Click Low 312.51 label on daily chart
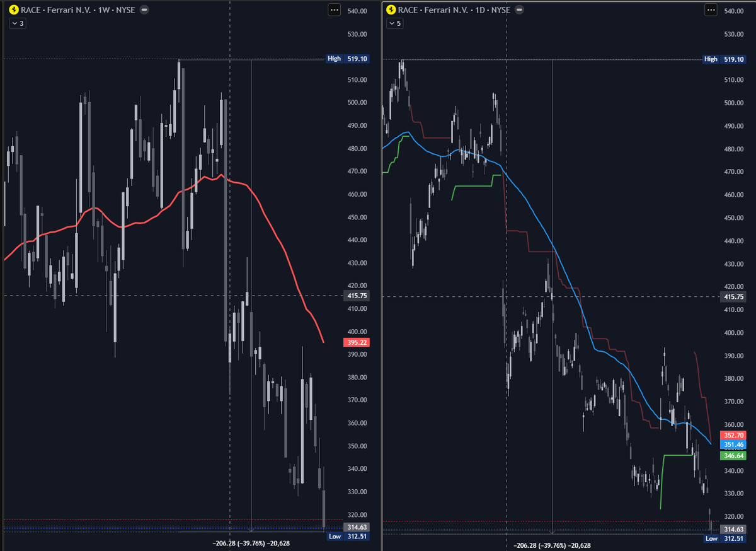This screenshot has height=551, width=756. coord(724,538)
